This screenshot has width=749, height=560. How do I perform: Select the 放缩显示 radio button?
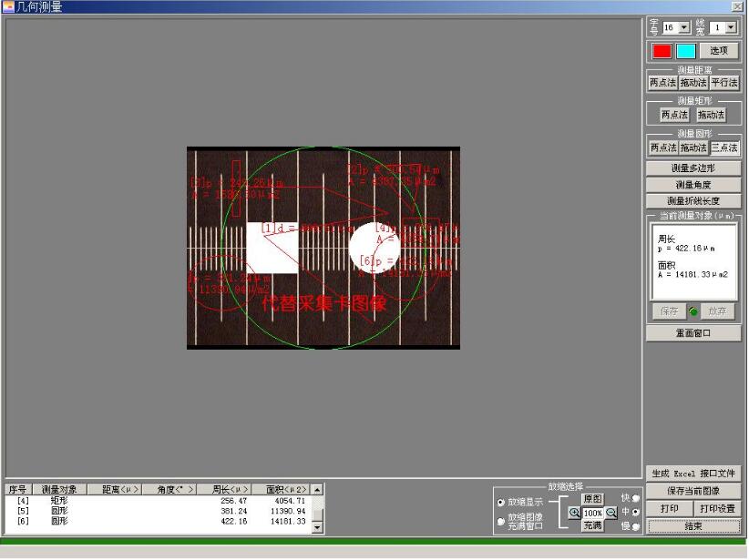point(501,503)
